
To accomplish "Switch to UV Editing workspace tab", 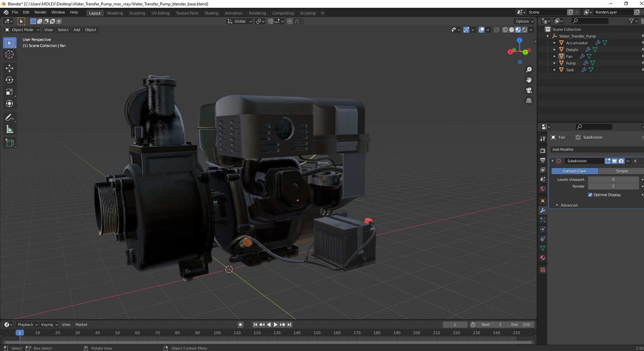I will pyautogui.click(x=160, y=13).
